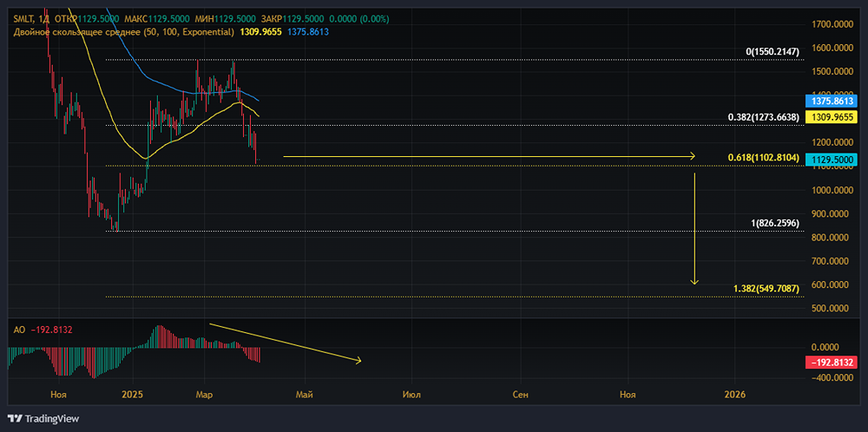The height and width of the screenshot is (432, 868).
Task: Click the TradingView logo
Action: [x=43, y=418]
